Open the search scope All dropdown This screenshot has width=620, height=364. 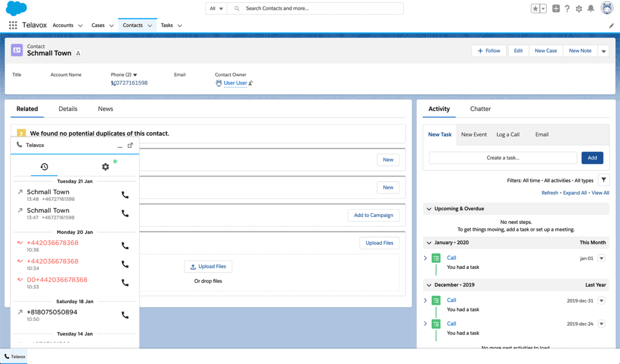pyautogui.click(x=216, y=9)
